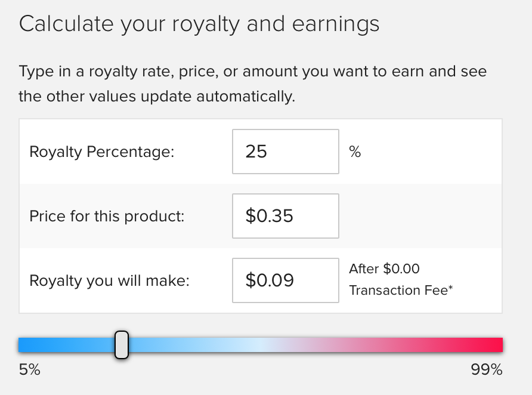Click the Royalty you will make label
This screenshot has height=395, width=532.
109,280
